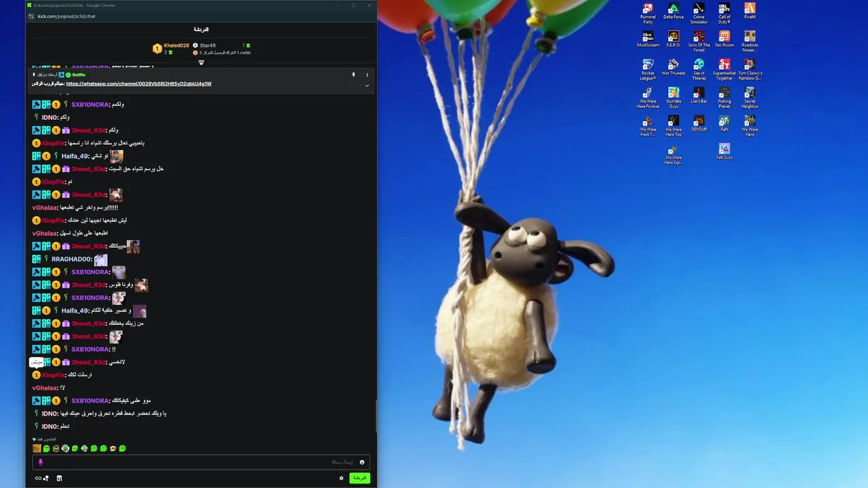Expand the leaderboard with the down arrow
The image size is (868, 488).
201,62
